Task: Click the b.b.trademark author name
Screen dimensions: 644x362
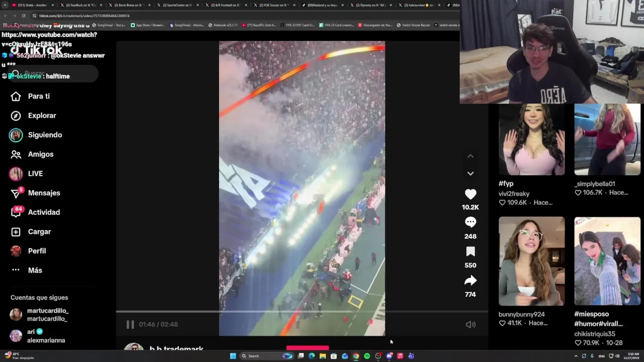Action: [177, 348]
